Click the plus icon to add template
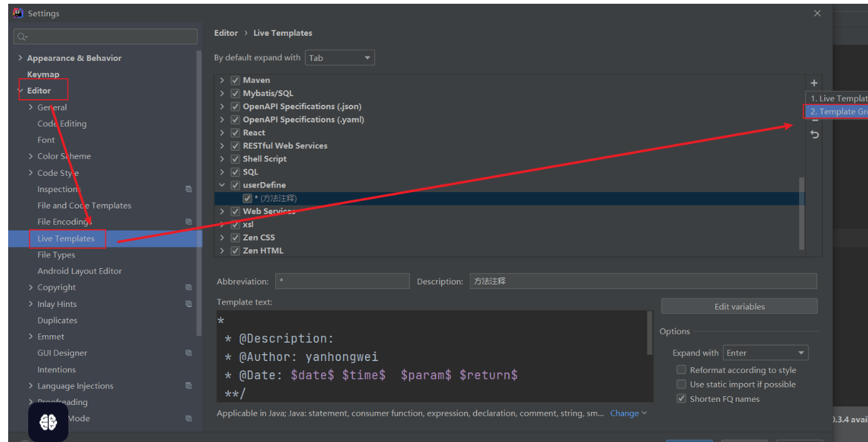The image size is (868, 442). click(813, 83)
